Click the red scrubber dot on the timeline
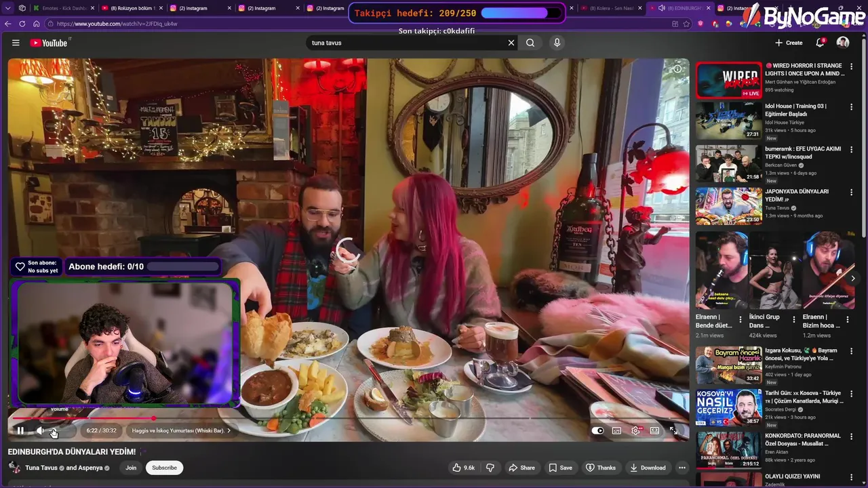This screenshot has width=868, height=488. coord(153,418)
